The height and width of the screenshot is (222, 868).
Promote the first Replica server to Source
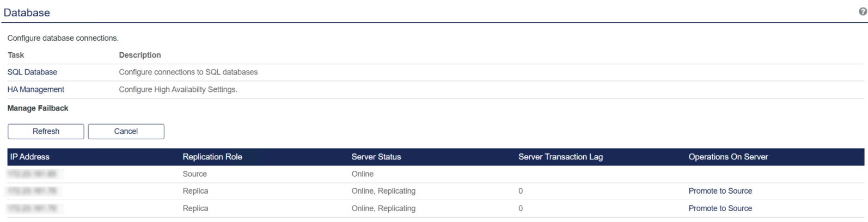tap(720, 191)
